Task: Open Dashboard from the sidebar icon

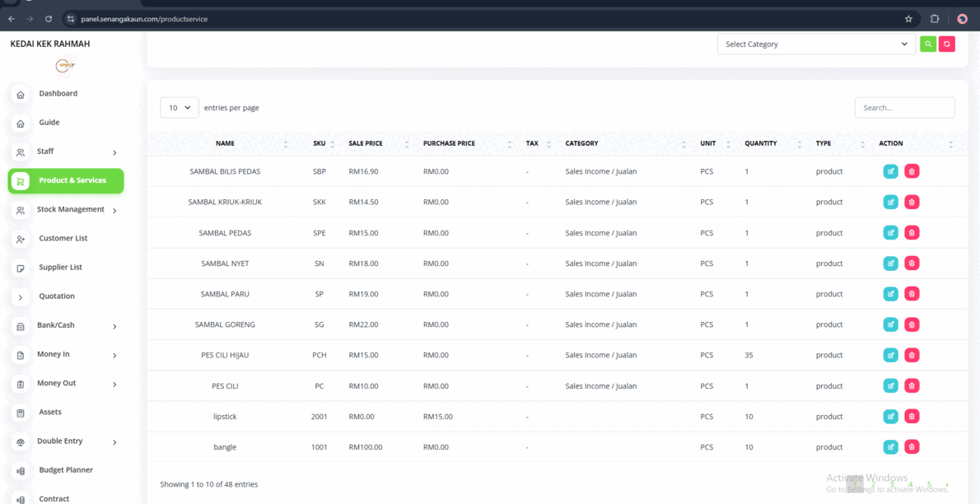Action: coord(19,94)
